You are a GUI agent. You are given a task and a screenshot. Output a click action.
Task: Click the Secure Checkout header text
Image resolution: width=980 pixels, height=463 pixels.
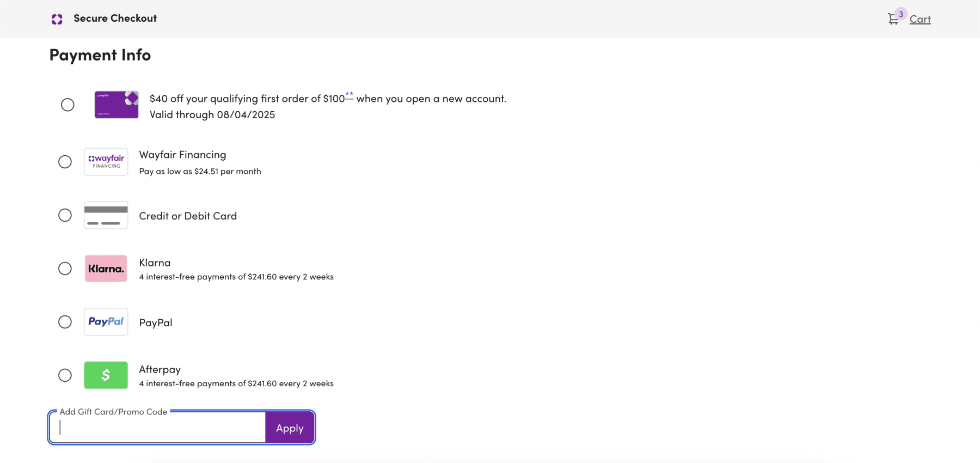115,18
